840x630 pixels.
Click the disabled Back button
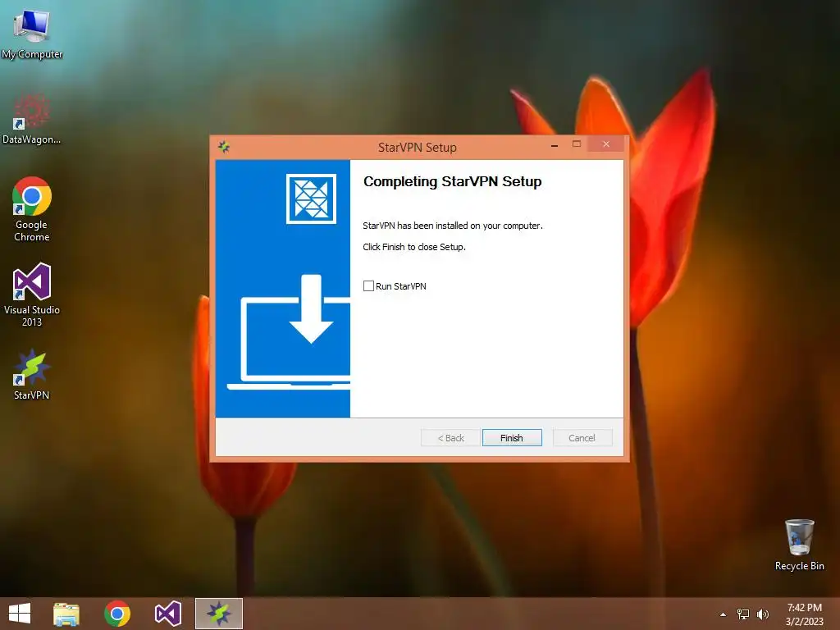click(450, 438)
